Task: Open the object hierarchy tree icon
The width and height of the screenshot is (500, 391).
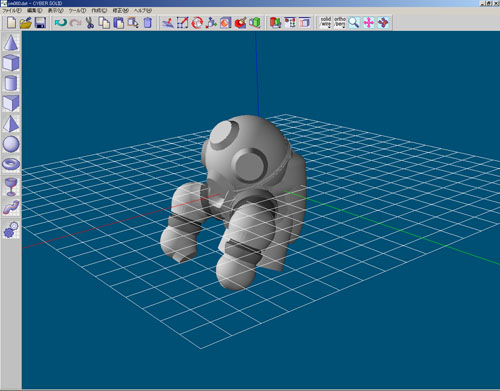Action: [x=290, y=23]
